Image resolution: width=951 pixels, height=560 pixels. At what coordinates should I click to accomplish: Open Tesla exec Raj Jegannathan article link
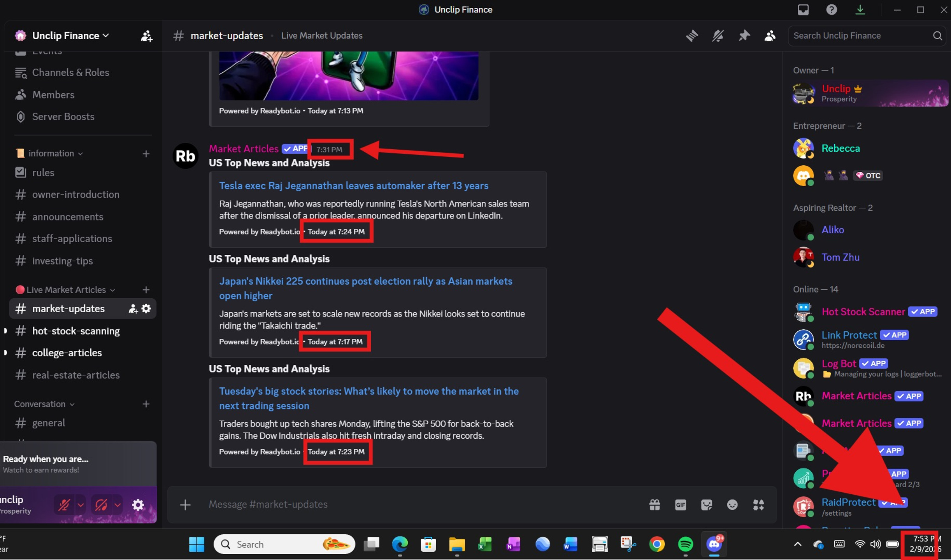coord(353,185)
